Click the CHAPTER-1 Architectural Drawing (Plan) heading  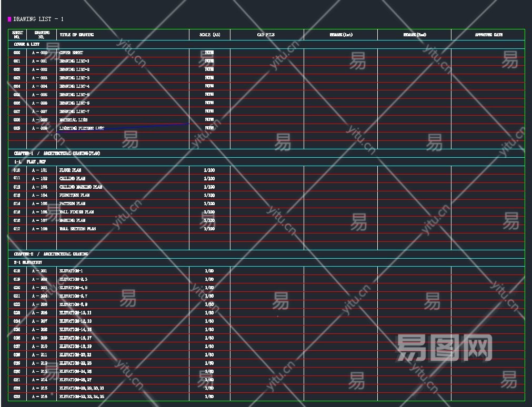(57, 154)
